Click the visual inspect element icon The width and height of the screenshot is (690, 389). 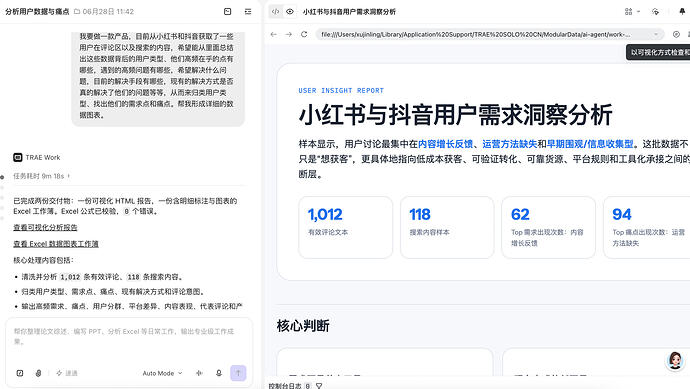tap(676, 34)
